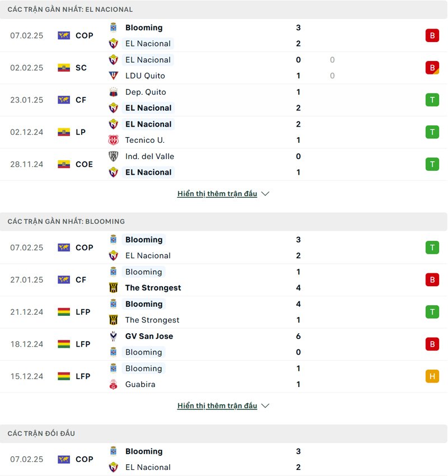Click the chevron beside Hiển thị thêm trận đấu
This screenshot has height=476, width=448.
pyautogui.click(x=264, y=193)
